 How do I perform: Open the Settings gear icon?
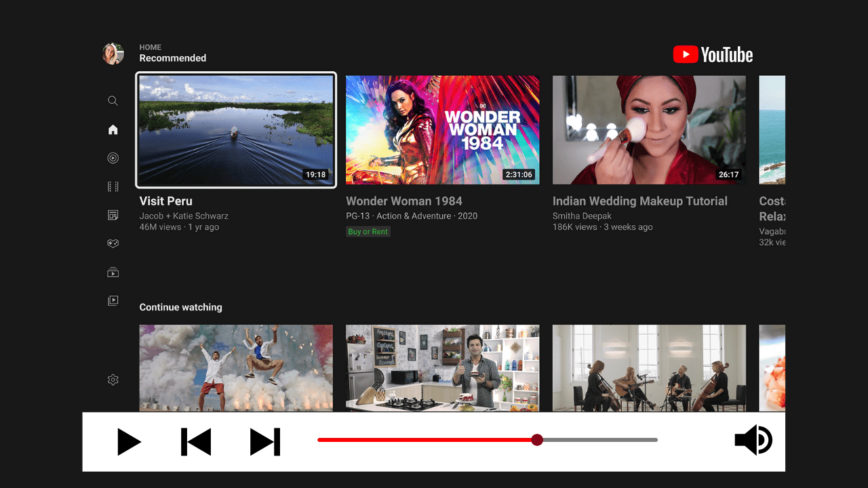[x=113, y=380]
